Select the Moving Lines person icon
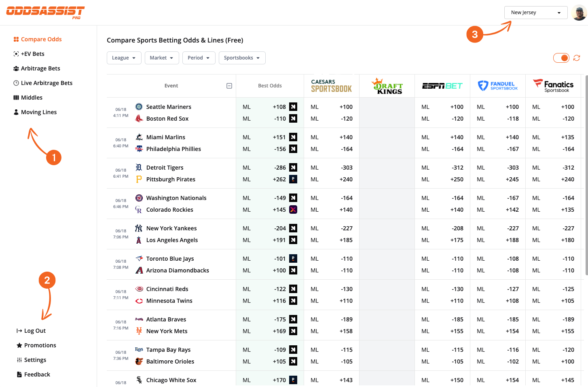The width and height of the screenshot is (588, 387). (16, 112)
